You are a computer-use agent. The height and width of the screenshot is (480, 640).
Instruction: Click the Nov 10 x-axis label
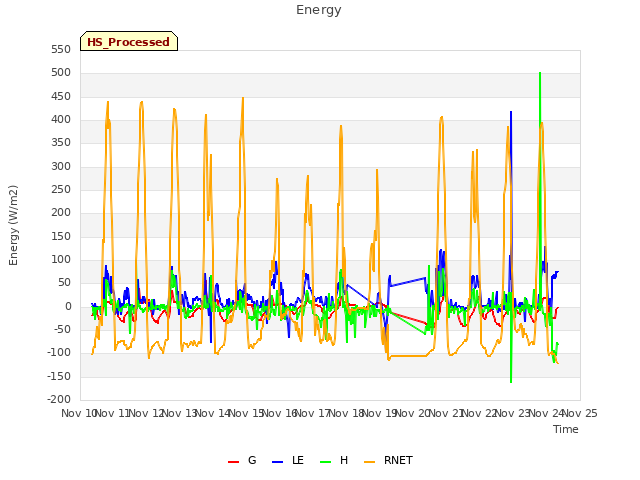(79, 413)
